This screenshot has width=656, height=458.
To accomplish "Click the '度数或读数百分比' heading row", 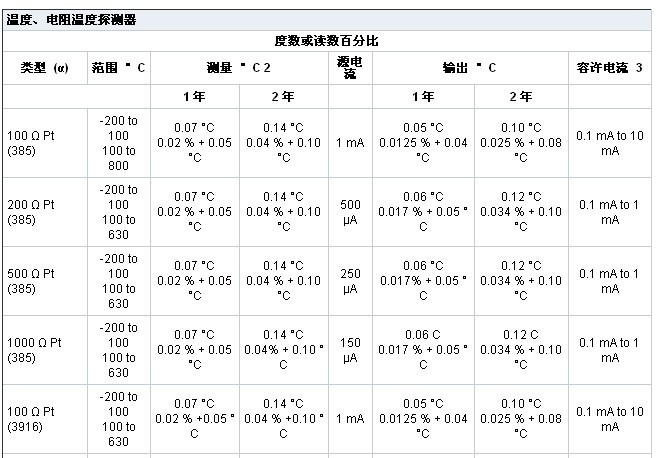I will (x=327, y=41).
